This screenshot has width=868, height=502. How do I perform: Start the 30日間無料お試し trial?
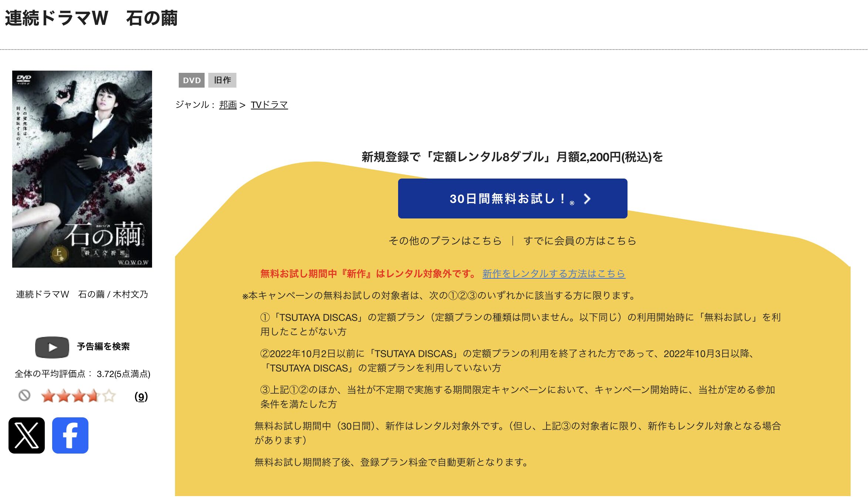click(512, 199)
